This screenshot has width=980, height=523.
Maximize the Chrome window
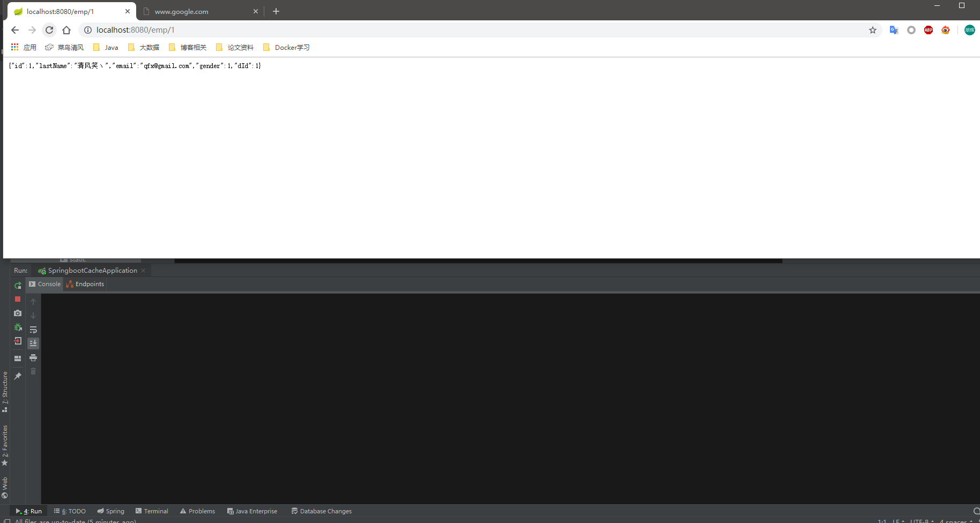tap(962, 5)
